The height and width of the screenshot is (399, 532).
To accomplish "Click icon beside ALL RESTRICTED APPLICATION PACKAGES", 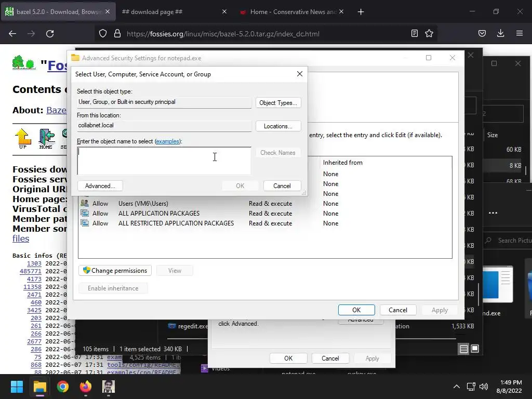I will pyautogui.click(x=85, y=223).
